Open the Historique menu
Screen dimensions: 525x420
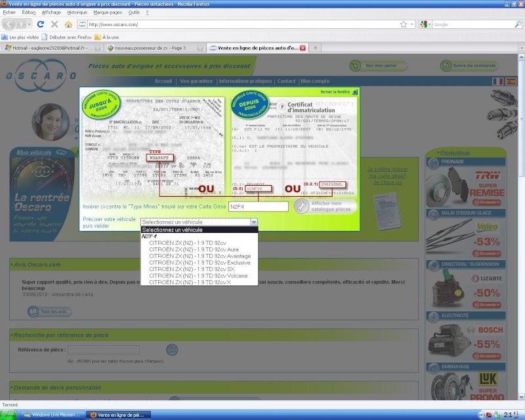point(77,12)
